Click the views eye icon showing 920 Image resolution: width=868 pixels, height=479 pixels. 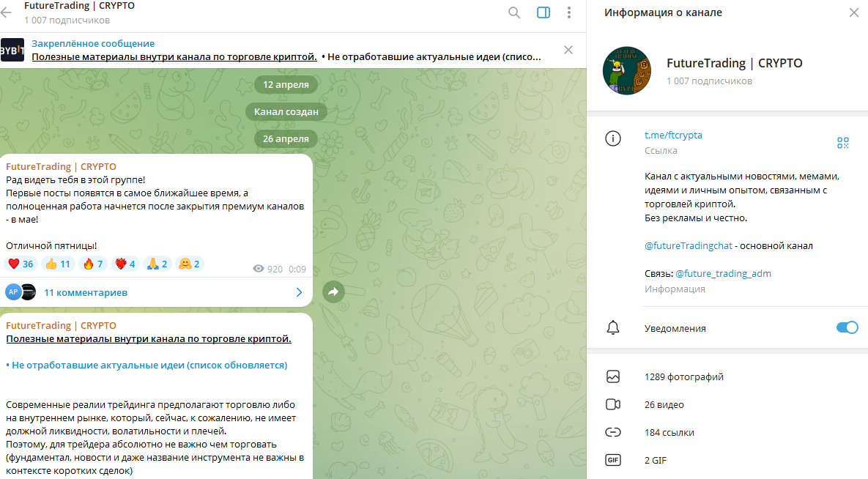click(x=259, y=269)
